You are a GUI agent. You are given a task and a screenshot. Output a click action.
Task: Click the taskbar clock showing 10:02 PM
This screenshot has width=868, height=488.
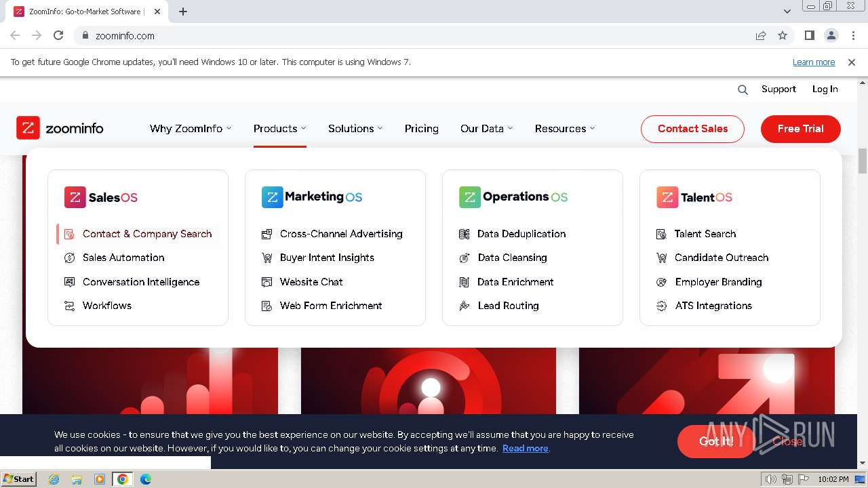(x=833, y=479)
